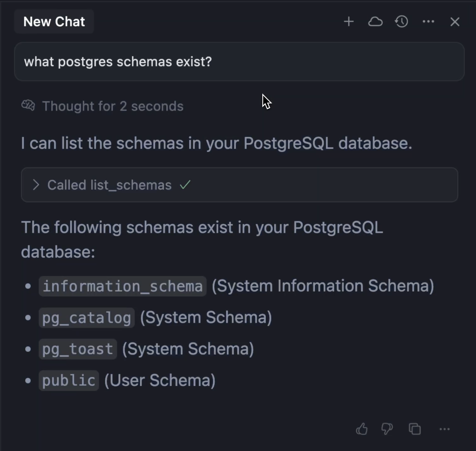Give thumbs down to the response
This screenshot has width=476, height=451.
(387, 429)
